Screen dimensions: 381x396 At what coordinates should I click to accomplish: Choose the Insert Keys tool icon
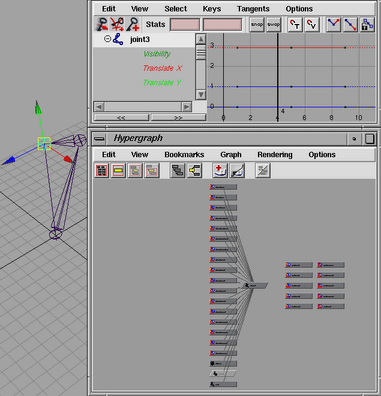coord(117,24)
